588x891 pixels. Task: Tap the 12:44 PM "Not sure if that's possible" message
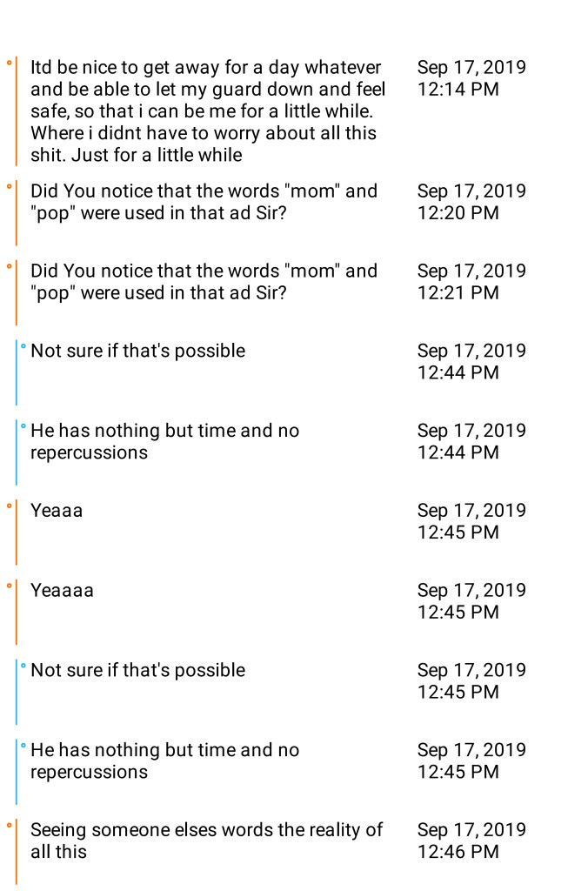pyautogui.click(x=137, y=351)
